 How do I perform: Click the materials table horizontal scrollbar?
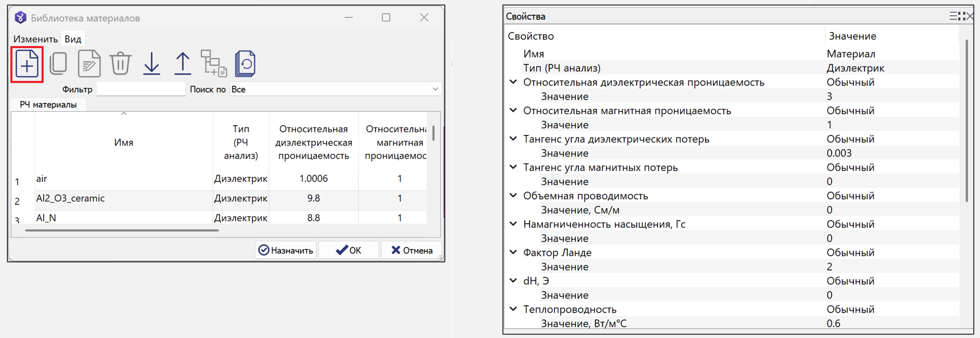coord(122,230)
